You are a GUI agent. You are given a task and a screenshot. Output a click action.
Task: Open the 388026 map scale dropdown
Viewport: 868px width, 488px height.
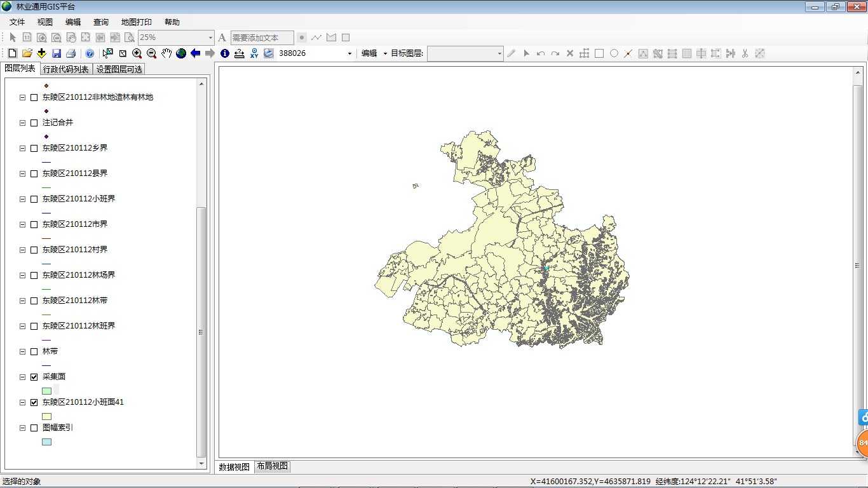pos(349,53)
